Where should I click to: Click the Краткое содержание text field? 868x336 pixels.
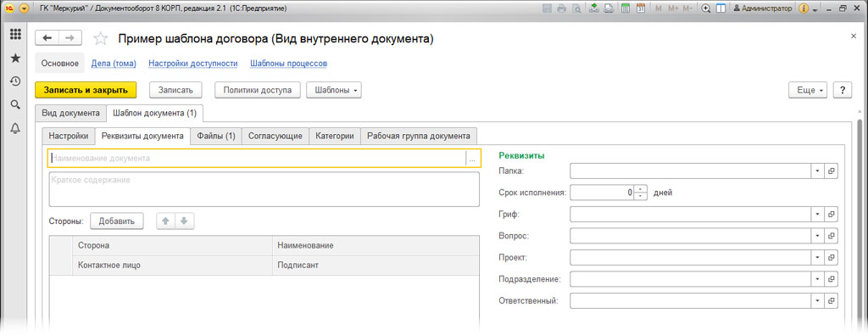coord(264,189)
